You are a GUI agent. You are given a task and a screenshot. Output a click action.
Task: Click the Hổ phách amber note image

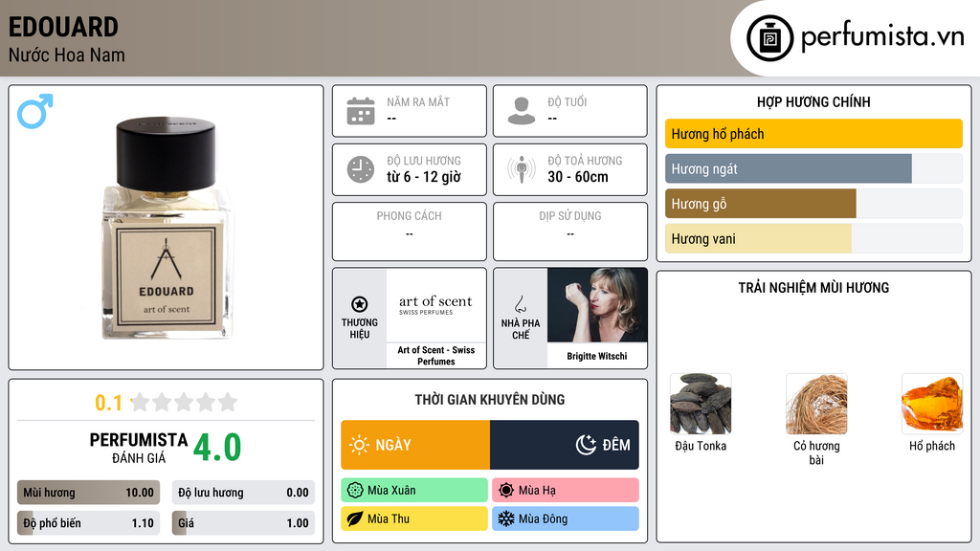[x=932, y=405]
